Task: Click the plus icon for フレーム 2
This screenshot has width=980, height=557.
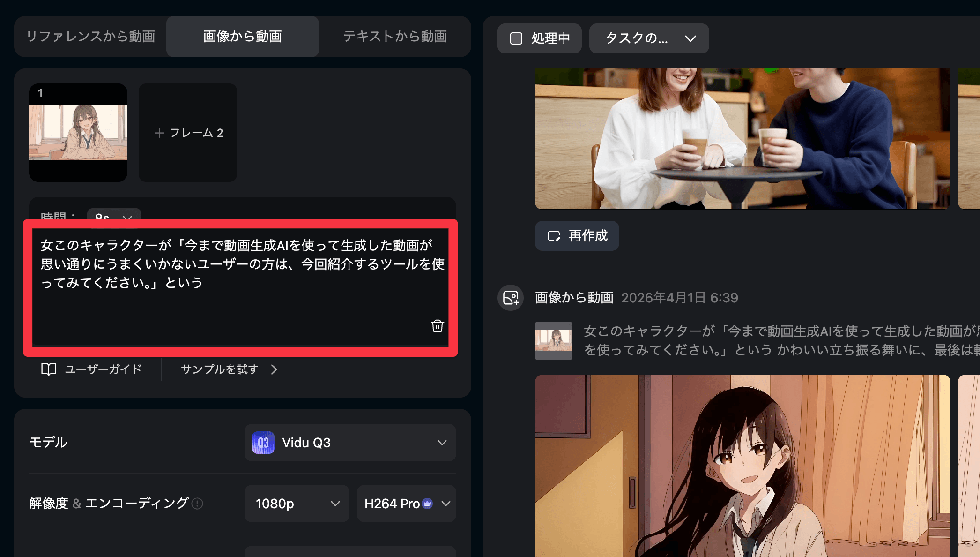Action: [159, 133]
